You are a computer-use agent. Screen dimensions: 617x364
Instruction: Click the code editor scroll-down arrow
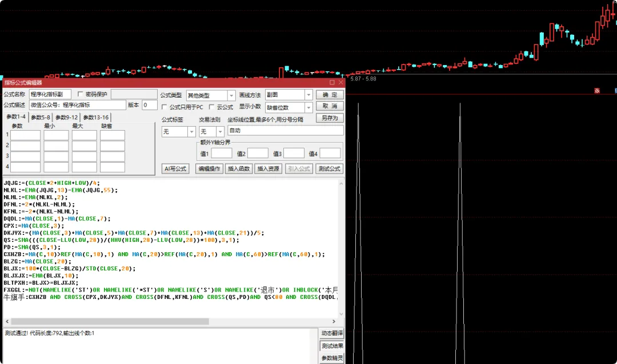pyautogui.click(x=341, y=314)
